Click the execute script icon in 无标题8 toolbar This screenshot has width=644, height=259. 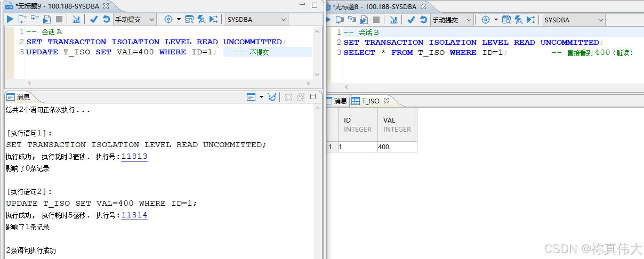pos(352,20)
